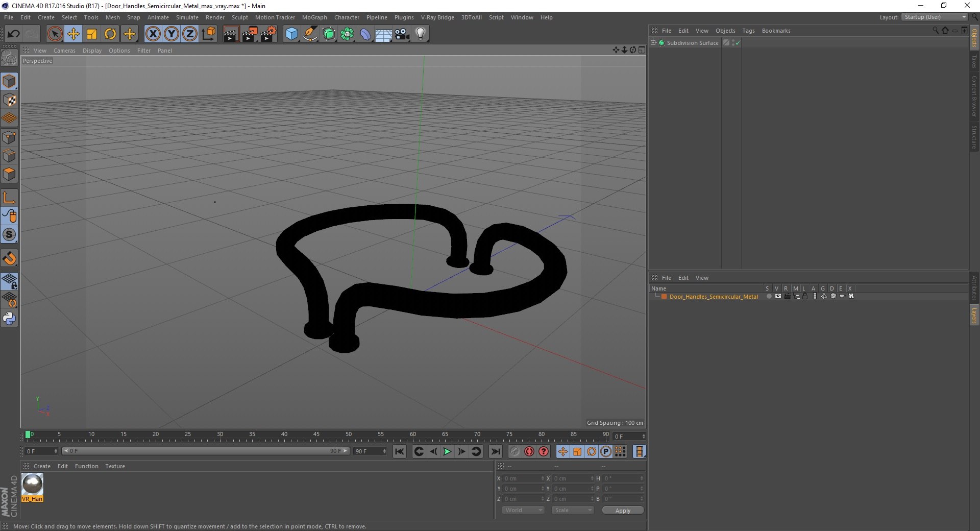This screenshot has width=980, height=531.
Task: Open material manager Create menu
Action: click(42, 466)
